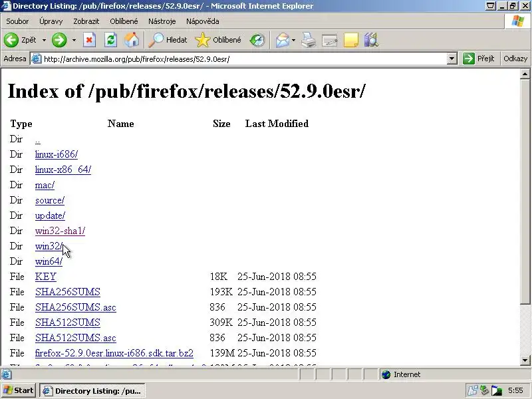
Task: Open the yellow note Discuss icon
Action: (x=351, y=40)
